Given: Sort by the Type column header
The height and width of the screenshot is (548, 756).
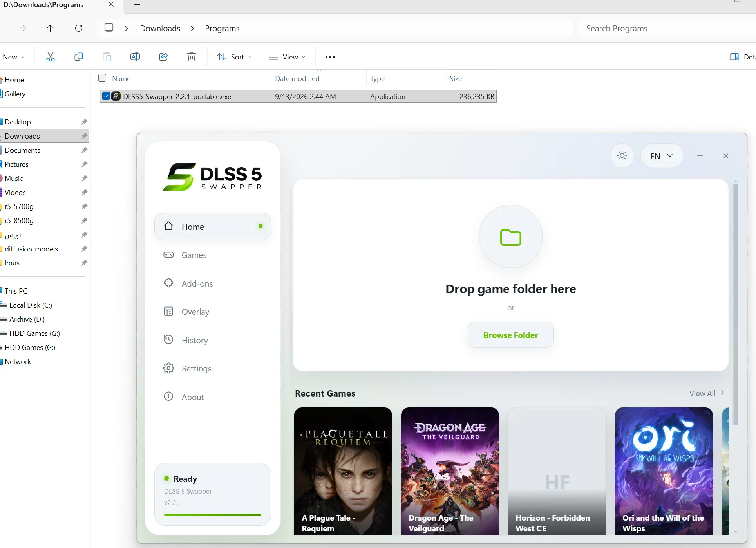Looking at the screenshot, I should tap(378, 79).
